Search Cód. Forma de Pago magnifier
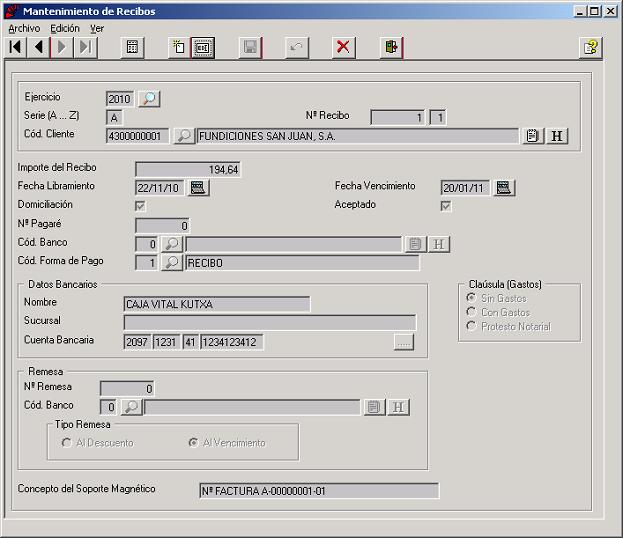Screen dimensions: 623x538 pos(172,263)
